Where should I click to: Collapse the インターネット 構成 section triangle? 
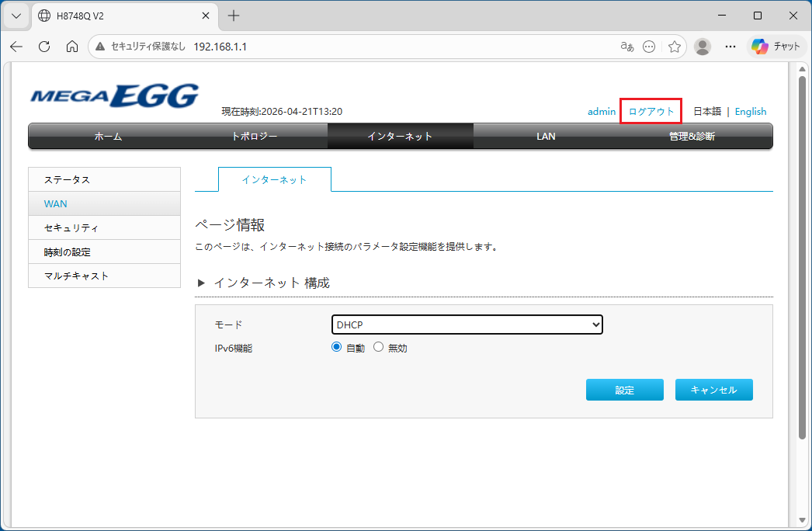click(201, 283)
